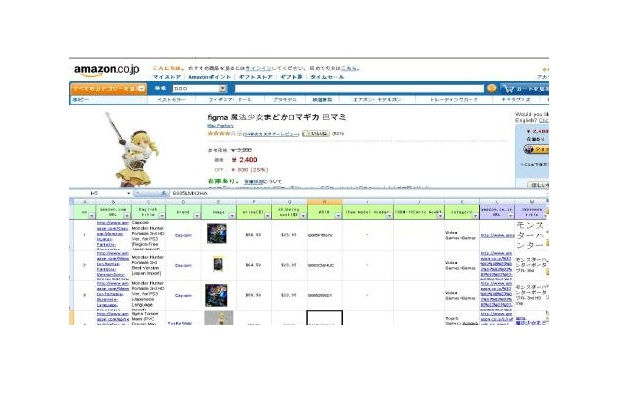The width and height of the screenshot is (623, 405).
Task: Click the Like button beside reviews
Action: point(316,134)
